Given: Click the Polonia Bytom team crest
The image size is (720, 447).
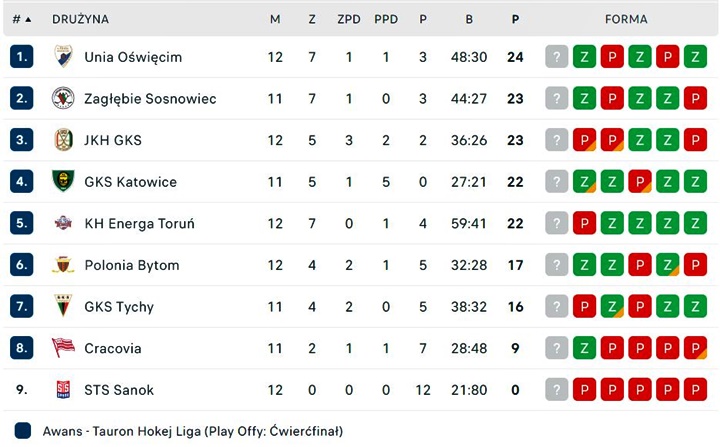Looking at the screenshot, I should point(63,265).
